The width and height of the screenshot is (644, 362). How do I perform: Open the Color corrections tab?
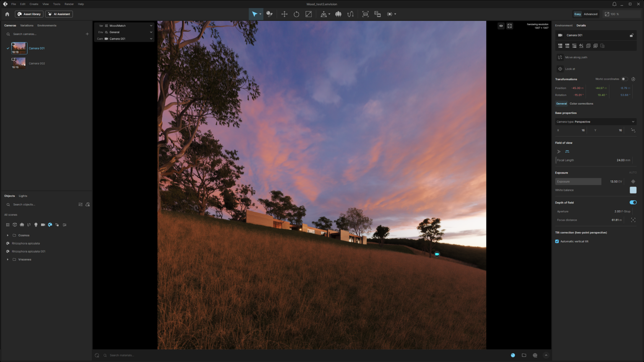point(581,103)
